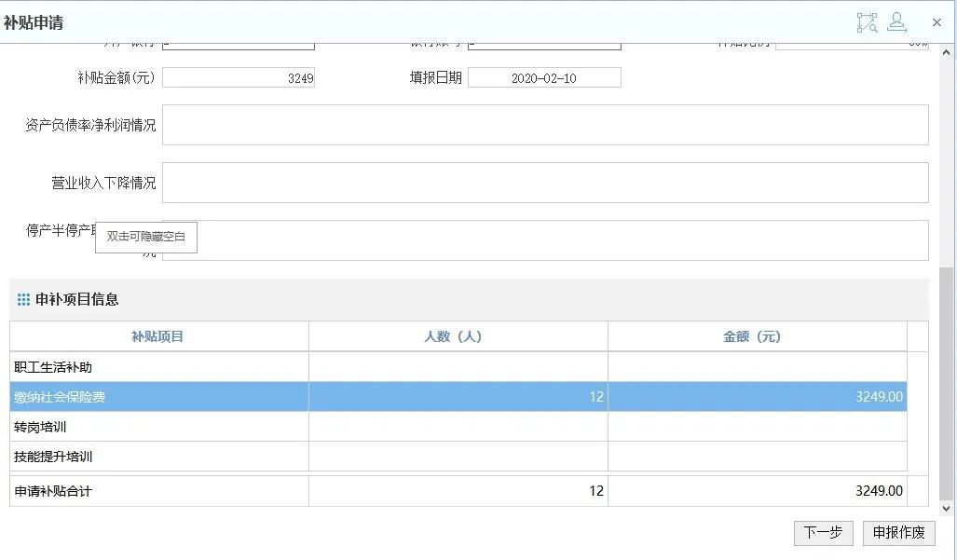
Task: Click the 人数（人） column header
Action: [x=458, y=336]
